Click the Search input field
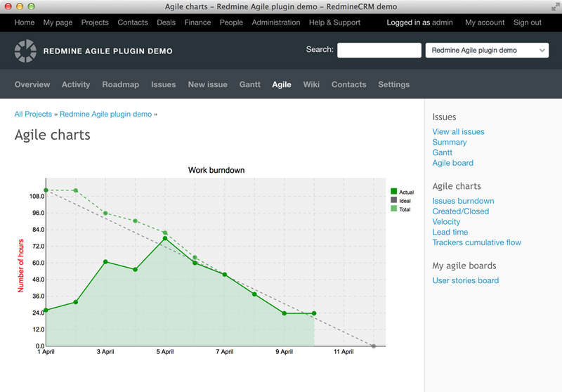 click(x=379, y=51)
